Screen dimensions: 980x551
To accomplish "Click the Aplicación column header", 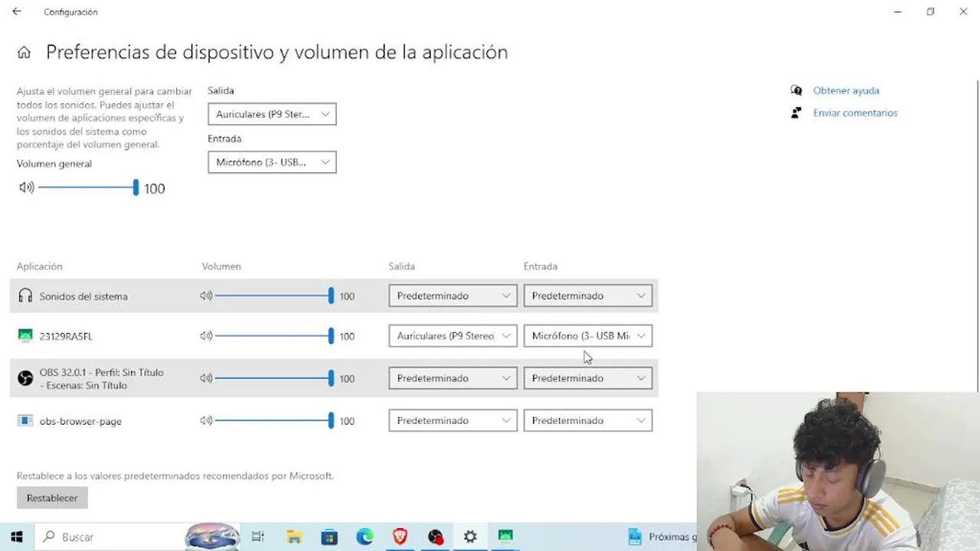I will [x=40, y=266].
